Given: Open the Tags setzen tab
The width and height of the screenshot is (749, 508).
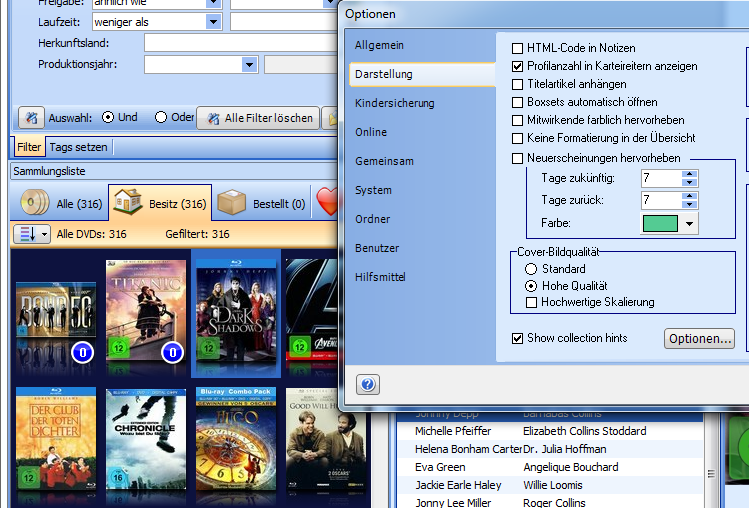Looking at the screenshot, I should pyautogui.click(x=78, y=147).
